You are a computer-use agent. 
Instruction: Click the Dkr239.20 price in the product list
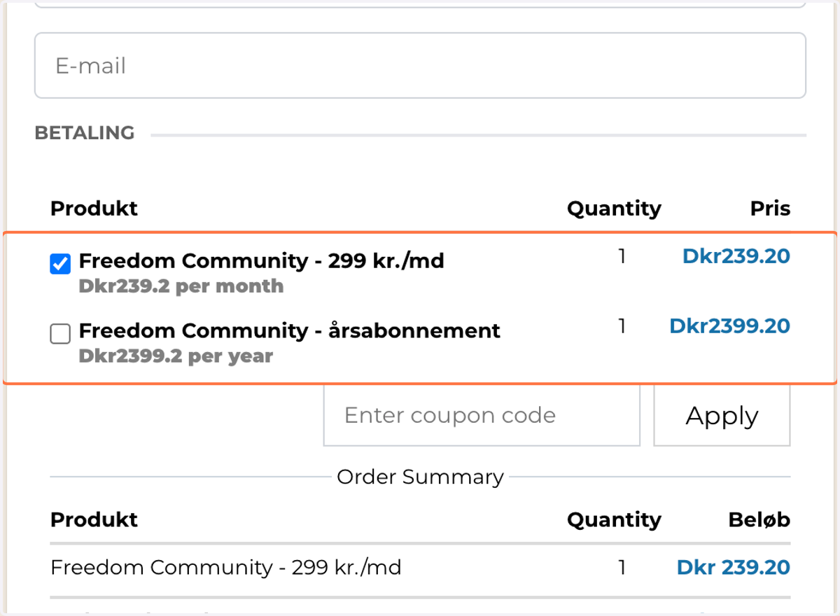(x=736, y=256)
